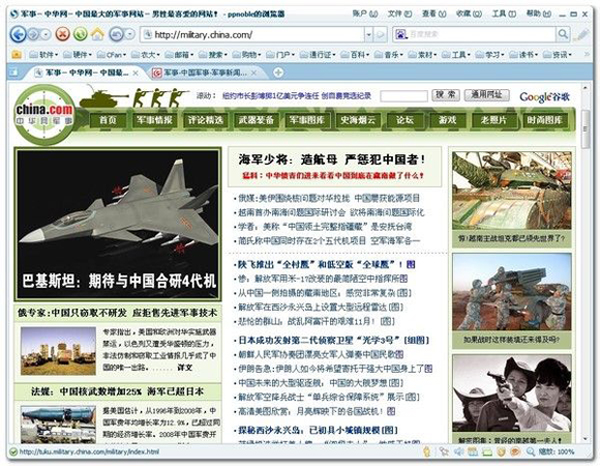This screenshot has height=466, width=600.
Task: Click the zoom magnifier in status bar
Action: (530, 452)
